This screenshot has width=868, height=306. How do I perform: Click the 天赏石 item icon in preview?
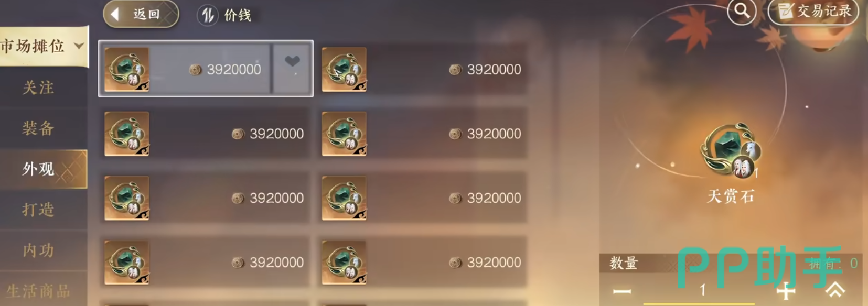(x=731, y=150)
